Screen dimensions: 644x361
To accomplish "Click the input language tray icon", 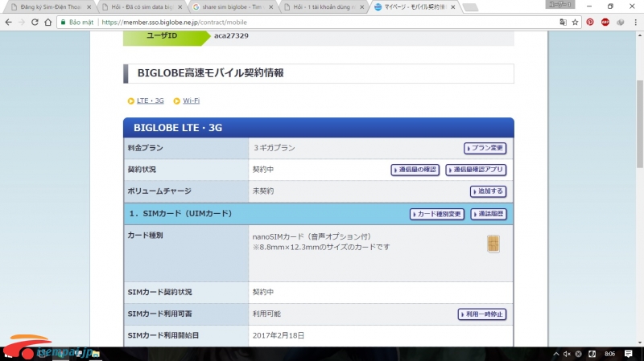I will (592, 354).
